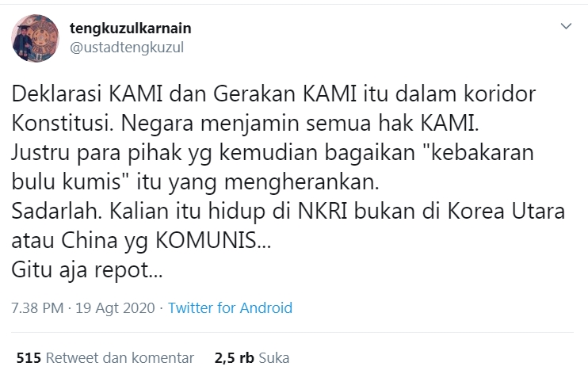Click the 19 Agt 2020 date
The width and height of the screenshot is (588, 374).
(x=115, y=308)
